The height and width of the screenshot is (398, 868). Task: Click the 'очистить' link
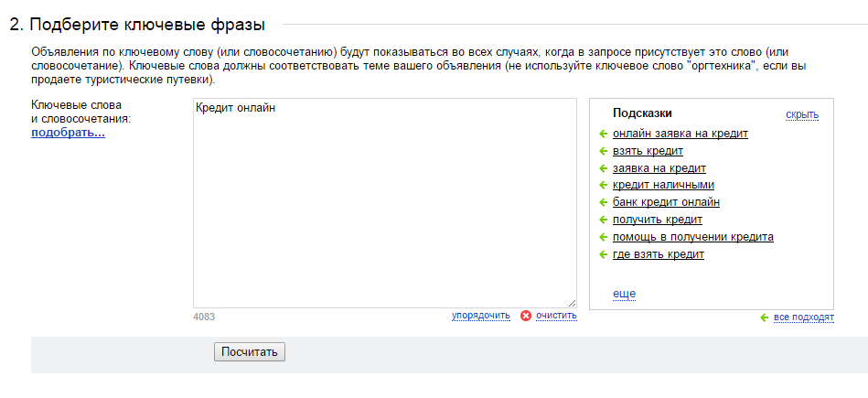pos(556,316)
